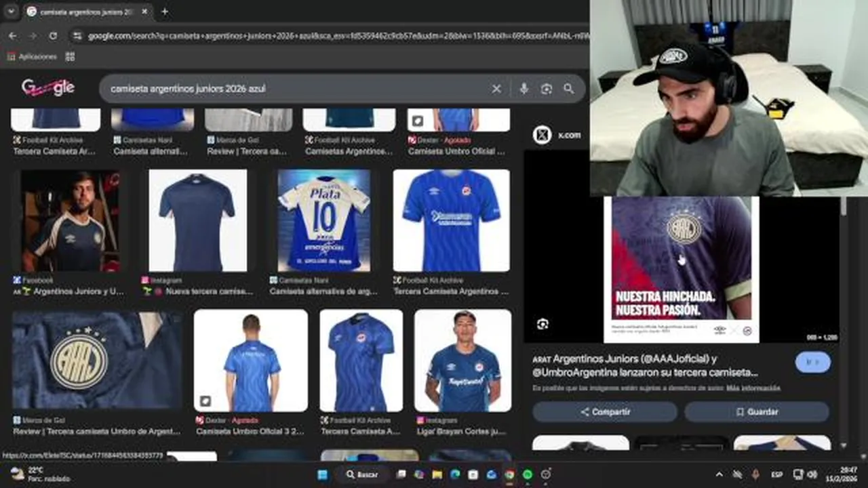Image resolution: width=868 pixels, height=488 pixels.
Task: Go to Google home via logo
Action: pyautogui.click(x=47, y=88)
